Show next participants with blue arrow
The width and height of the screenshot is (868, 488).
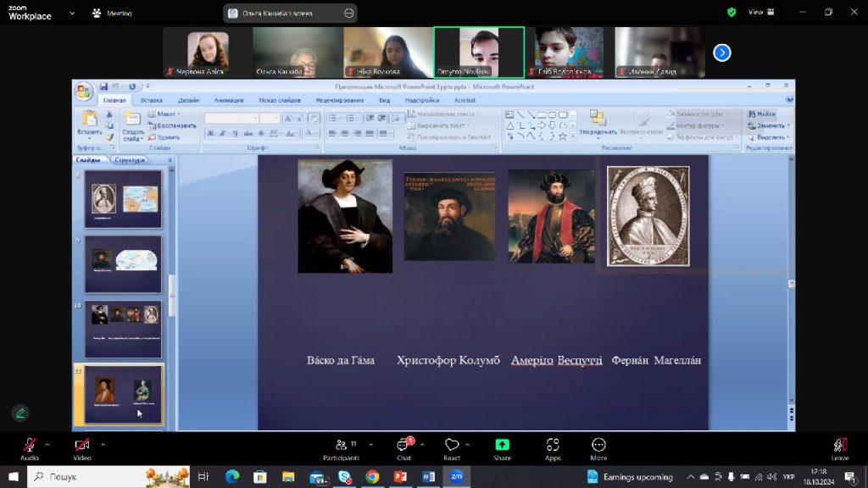point(722,53)
